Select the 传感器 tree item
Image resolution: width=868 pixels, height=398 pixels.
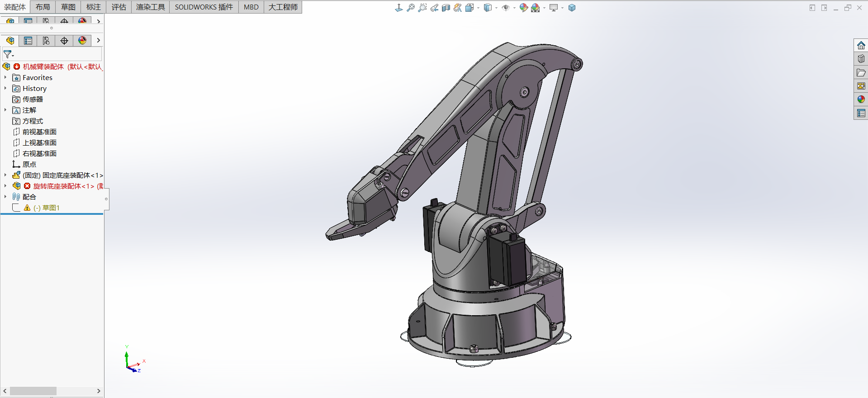(33, 99)
